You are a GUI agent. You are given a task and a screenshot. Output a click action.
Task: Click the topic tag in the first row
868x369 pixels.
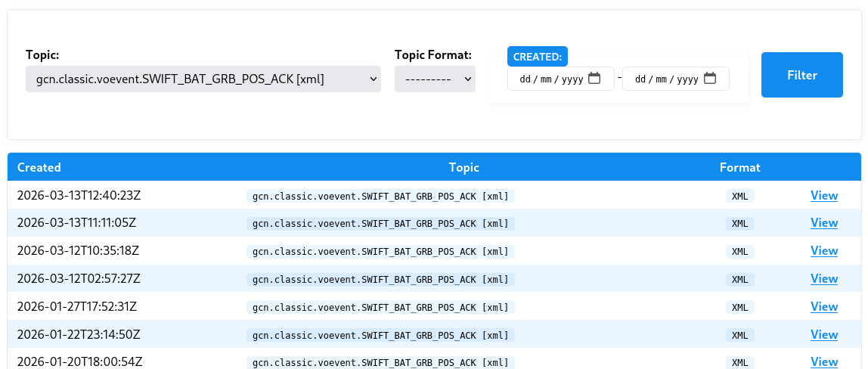point(380,196)
